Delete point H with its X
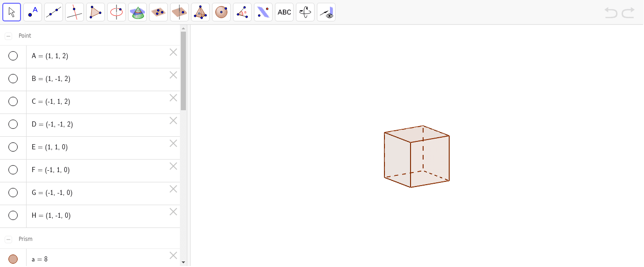 [x=173, y=212]
